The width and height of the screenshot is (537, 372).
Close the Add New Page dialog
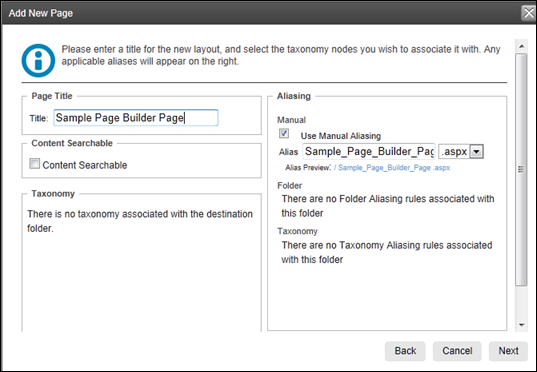click(x=528, y=13)
